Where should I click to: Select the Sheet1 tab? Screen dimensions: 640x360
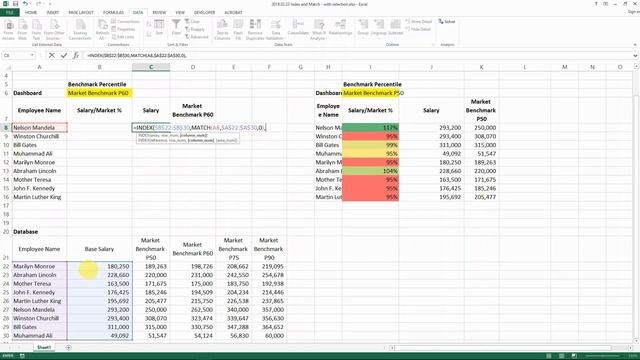tap(44, 347)
